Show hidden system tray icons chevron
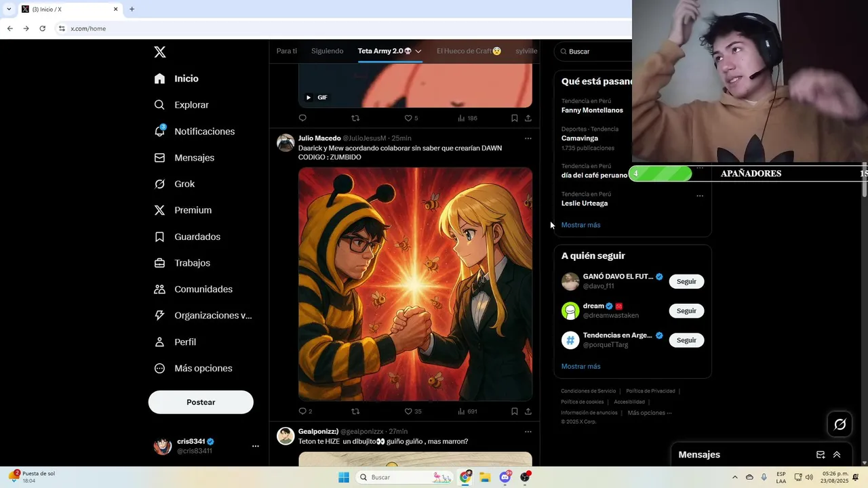The width and height of the screenshot is (868, 488). tap(734, 477)
